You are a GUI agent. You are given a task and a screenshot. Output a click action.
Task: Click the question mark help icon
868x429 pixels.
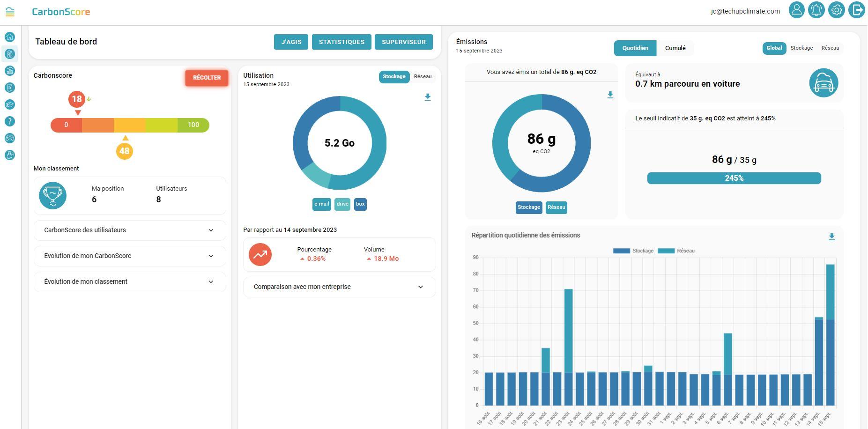click(10, 121)
